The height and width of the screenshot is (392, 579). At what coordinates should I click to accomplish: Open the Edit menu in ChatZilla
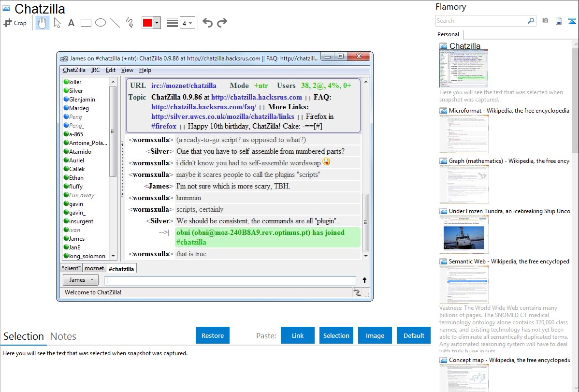pyautogui.click(x=110, y=70)
